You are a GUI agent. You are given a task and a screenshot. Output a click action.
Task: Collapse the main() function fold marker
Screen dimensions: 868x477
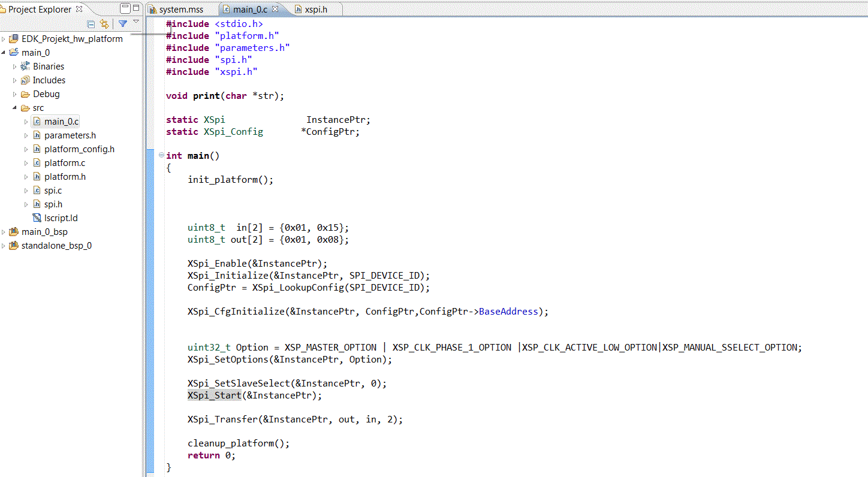click(x=161, y=155)
